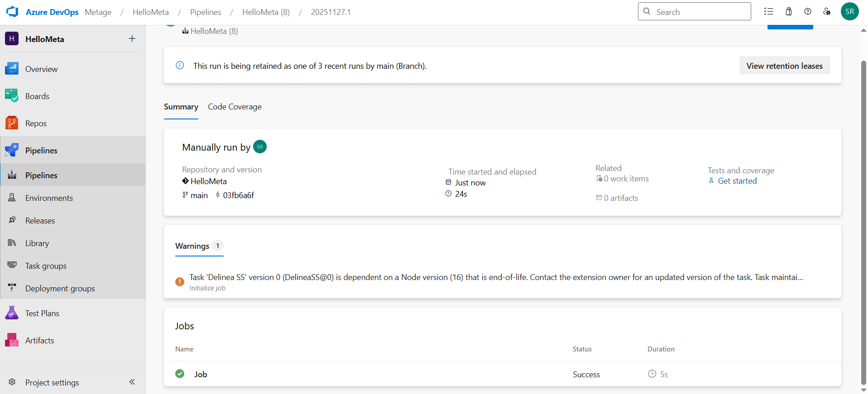This screenshot has height=394, width=868.
Task: Open the Marketplace shopping bag icon
Action: [788, 12]
